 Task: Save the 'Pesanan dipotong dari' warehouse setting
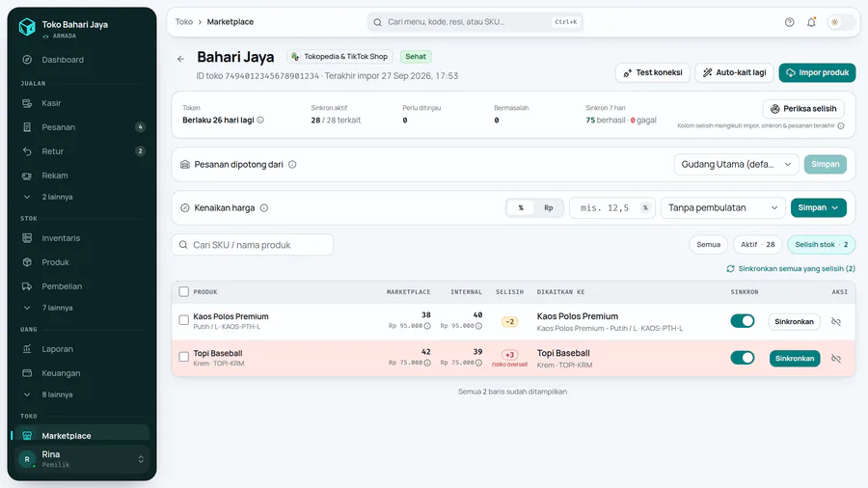click(825, 164)
